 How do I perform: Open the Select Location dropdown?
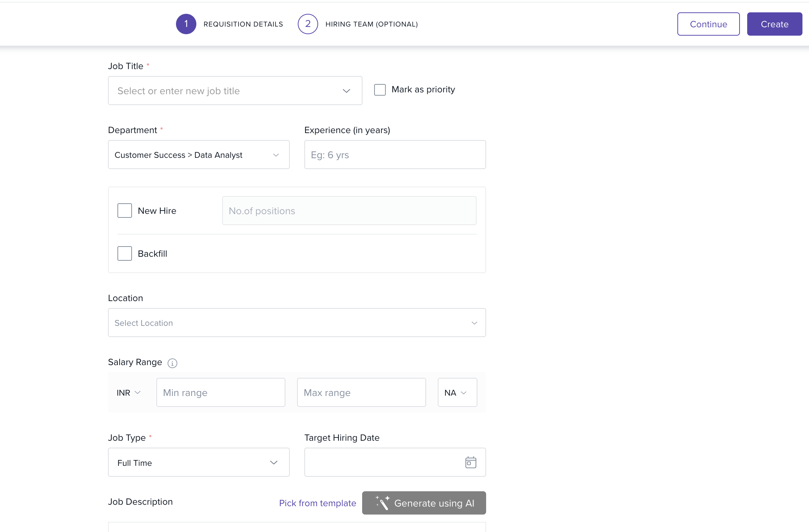click(x=297, y=323)
